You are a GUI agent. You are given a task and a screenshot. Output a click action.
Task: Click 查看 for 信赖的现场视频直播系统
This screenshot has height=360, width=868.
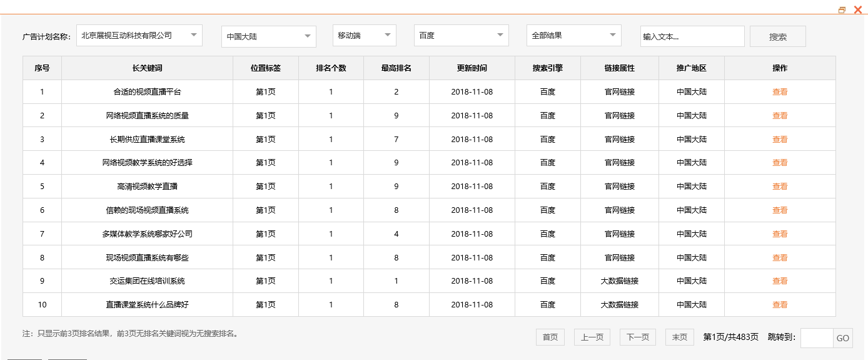click(780, 210)
